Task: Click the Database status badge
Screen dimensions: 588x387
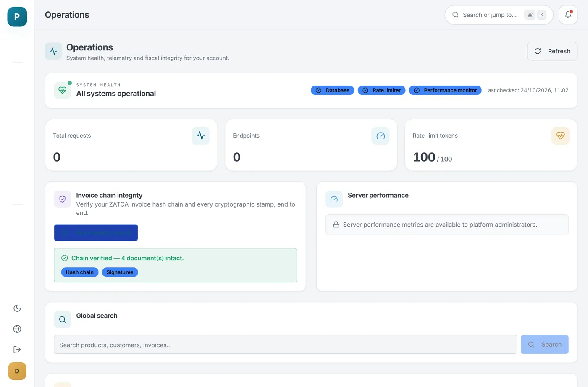Action: click(332, 90)
